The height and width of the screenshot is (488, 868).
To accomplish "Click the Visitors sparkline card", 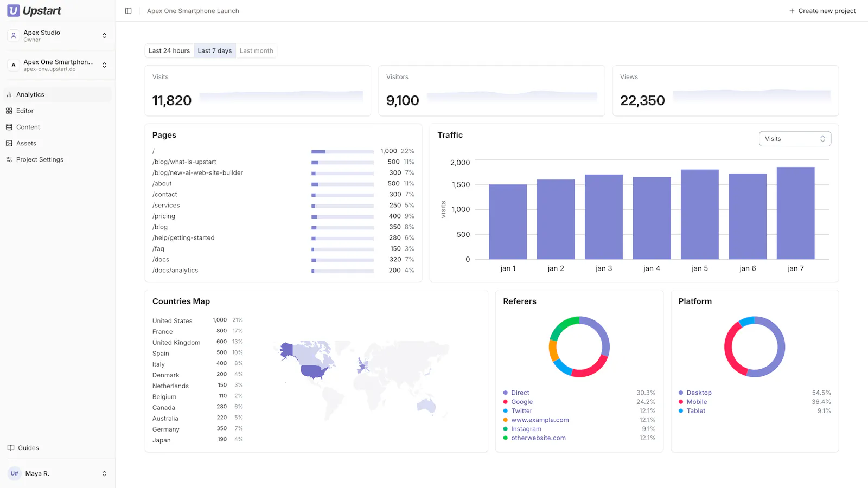I will (492, 91).
